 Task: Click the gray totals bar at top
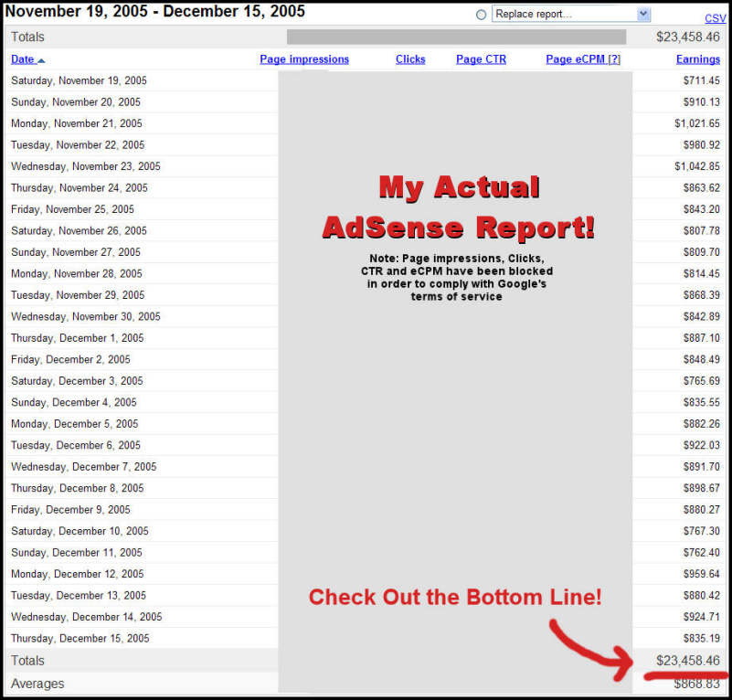coord(456,37)
